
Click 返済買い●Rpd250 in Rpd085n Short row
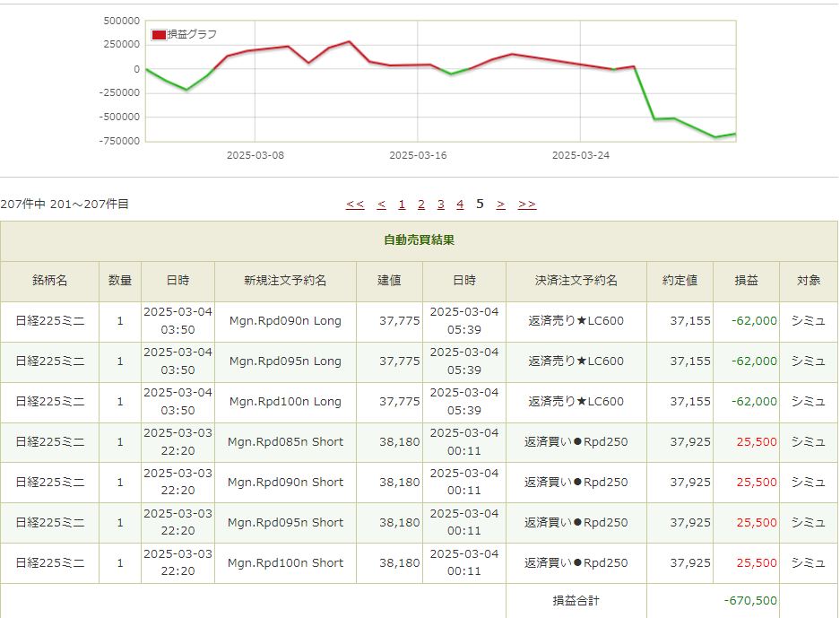576,442
